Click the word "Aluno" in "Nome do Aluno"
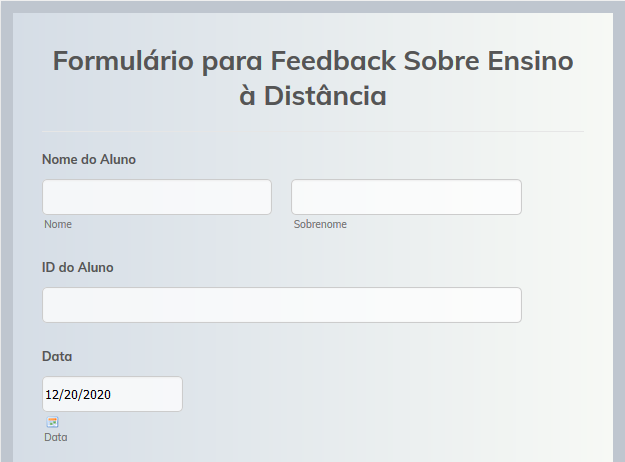Screen dimensions: 625x462 118,159
